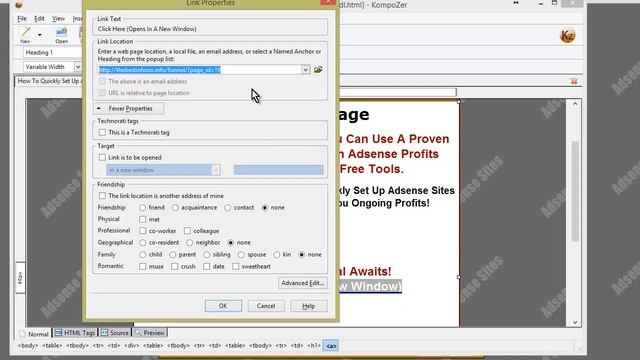Screen dimensions: 640x360
Task: Select Family 'kin' radio button
Action: pyautogui.click(x=277, y=255)
